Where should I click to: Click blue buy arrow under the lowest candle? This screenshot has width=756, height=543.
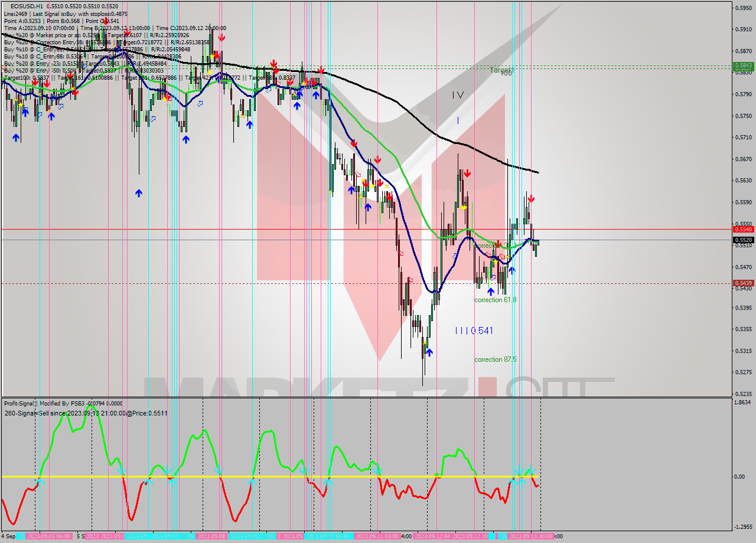point(429,352)
